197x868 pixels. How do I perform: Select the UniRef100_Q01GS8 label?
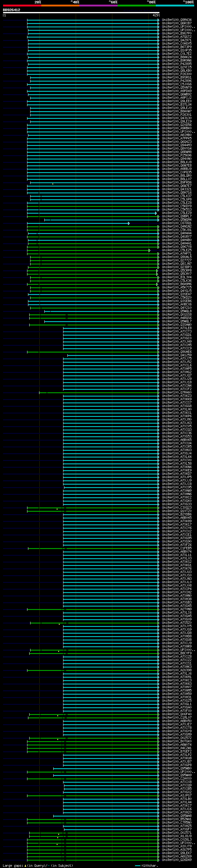(x=177, y=315)
